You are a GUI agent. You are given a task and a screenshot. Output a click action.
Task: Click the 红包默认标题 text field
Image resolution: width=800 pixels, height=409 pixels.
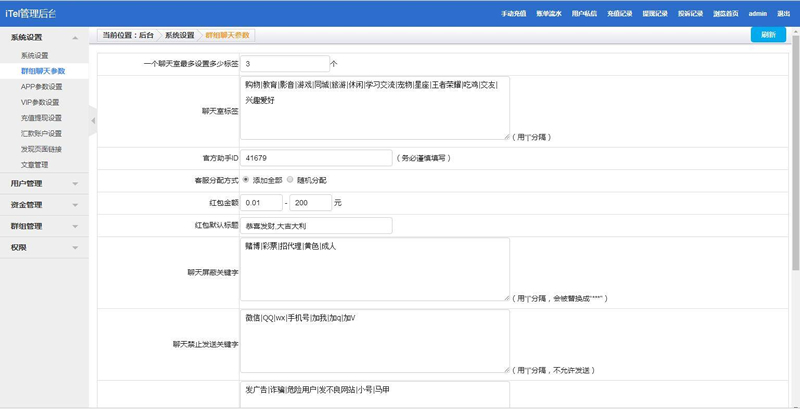pyautogui.click(x=316, y=225)
